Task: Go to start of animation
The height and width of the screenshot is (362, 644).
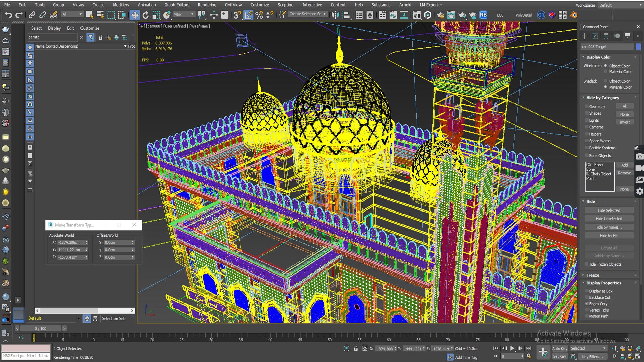Action: click(x=496, y=348)
